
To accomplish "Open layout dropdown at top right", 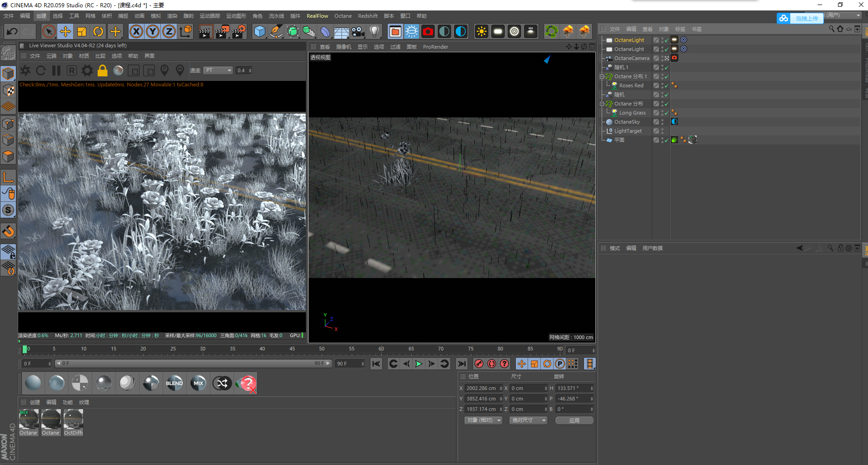I will (x=843, y=15).
